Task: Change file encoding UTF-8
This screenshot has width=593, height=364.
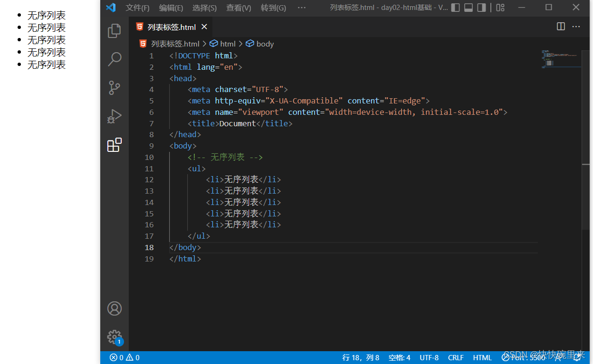Action: pyautogui.click(x=429, y=358)
